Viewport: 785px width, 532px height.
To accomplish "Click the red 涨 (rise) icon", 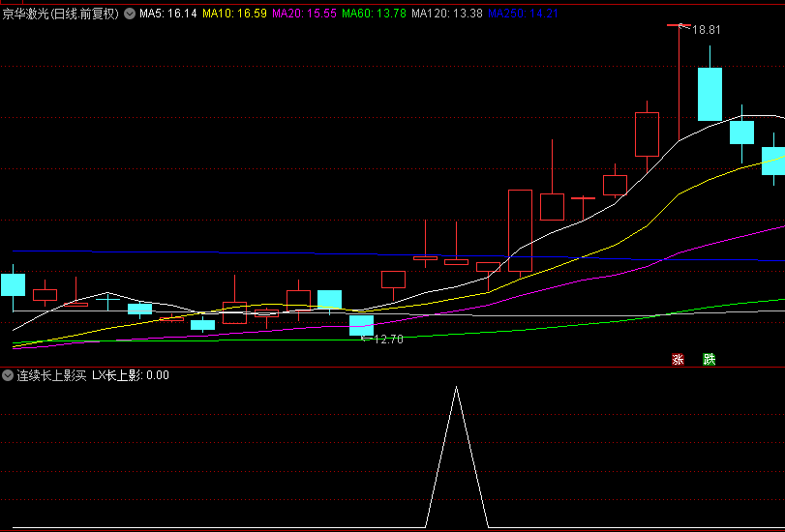I will (x=678, y=359).
